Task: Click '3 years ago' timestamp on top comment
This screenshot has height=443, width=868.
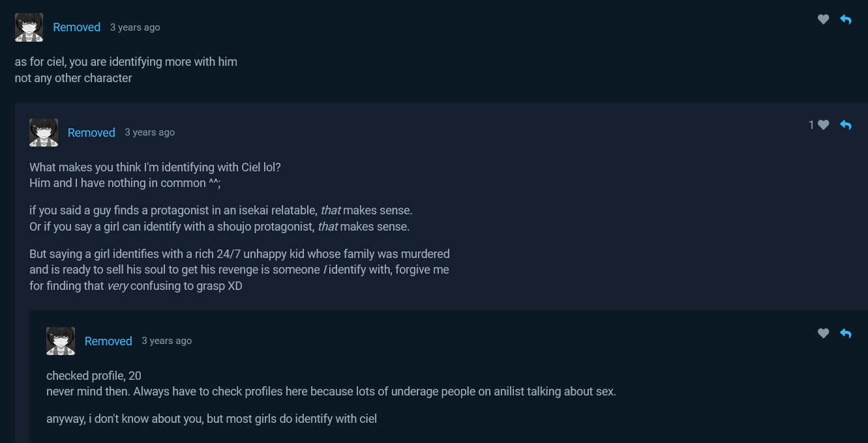Action: (x=135, y=27)
